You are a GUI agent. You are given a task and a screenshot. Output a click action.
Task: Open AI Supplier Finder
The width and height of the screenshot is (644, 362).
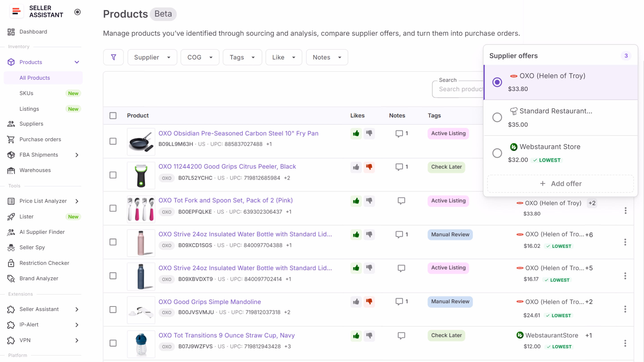point(42,232)
